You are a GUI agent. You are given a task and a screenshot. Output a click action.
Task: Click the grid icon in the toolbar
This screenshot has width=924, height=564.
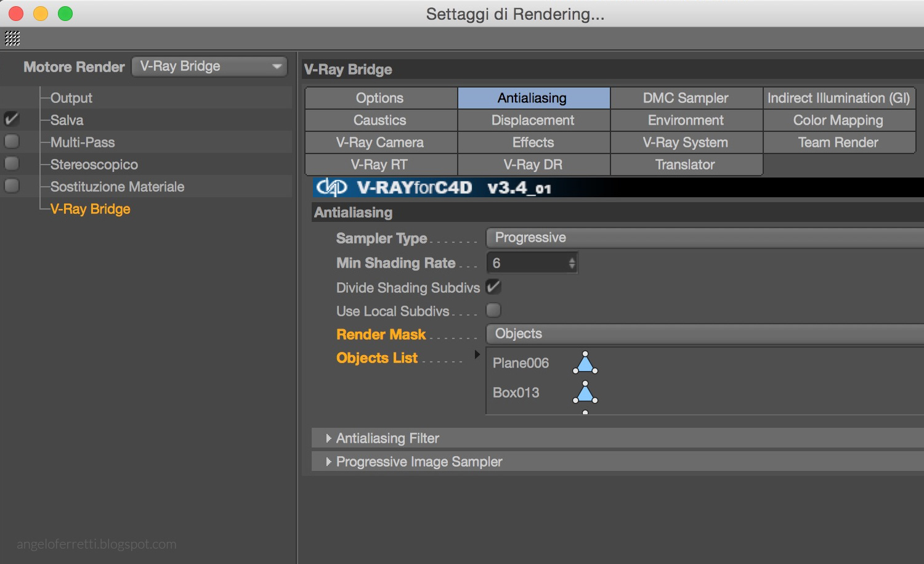coord(12,38)
